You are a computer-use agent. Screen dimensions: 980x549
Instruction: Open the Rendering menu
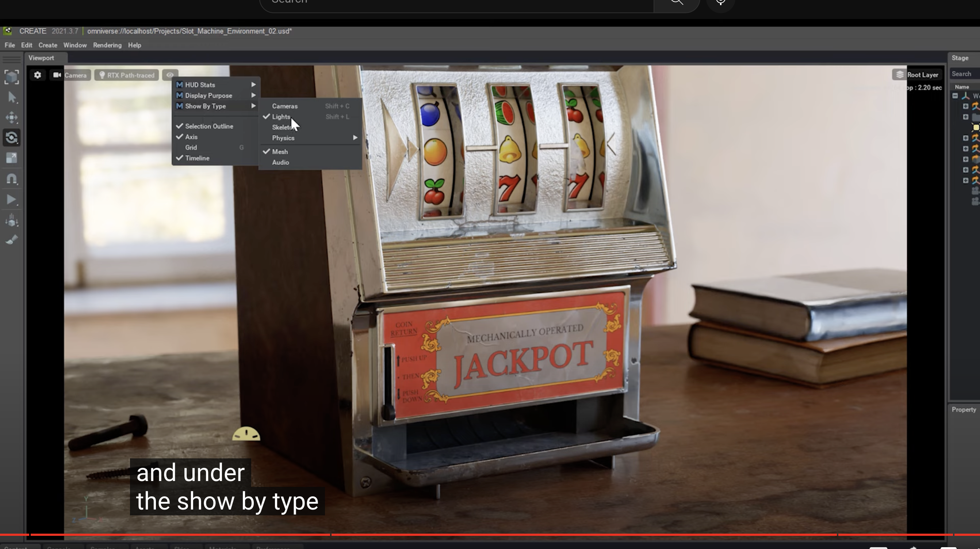point(107,45)
